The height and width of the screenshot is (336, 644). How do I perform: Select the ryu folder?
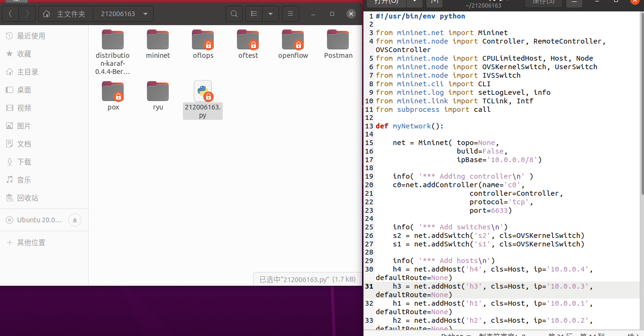(158, 95)
